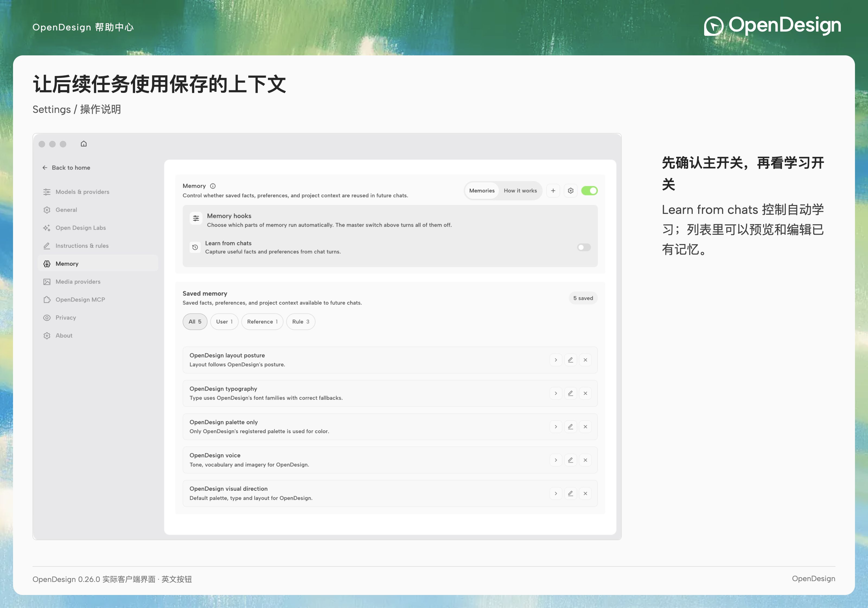868x608 pixels.
Task: Delete the OpenDesign layout posture memory
Action: click(x=585, y=360)
